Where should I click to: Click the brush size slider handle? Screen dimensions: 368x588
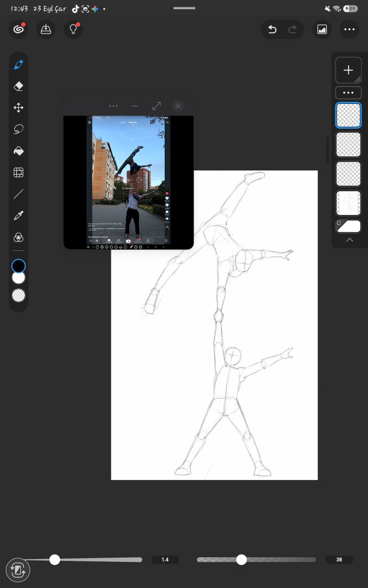pos(55,560)
